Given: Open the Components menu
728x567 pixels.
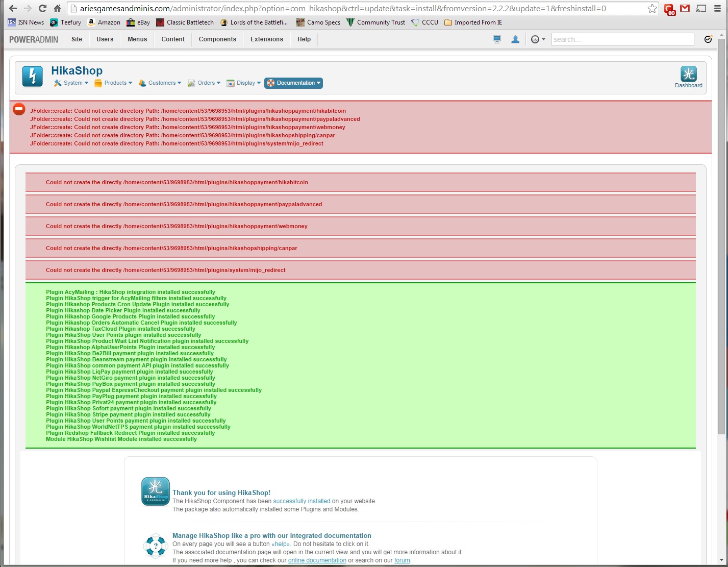Looking at the screenshot, I should pyautogui.click(x=217, y=39).
